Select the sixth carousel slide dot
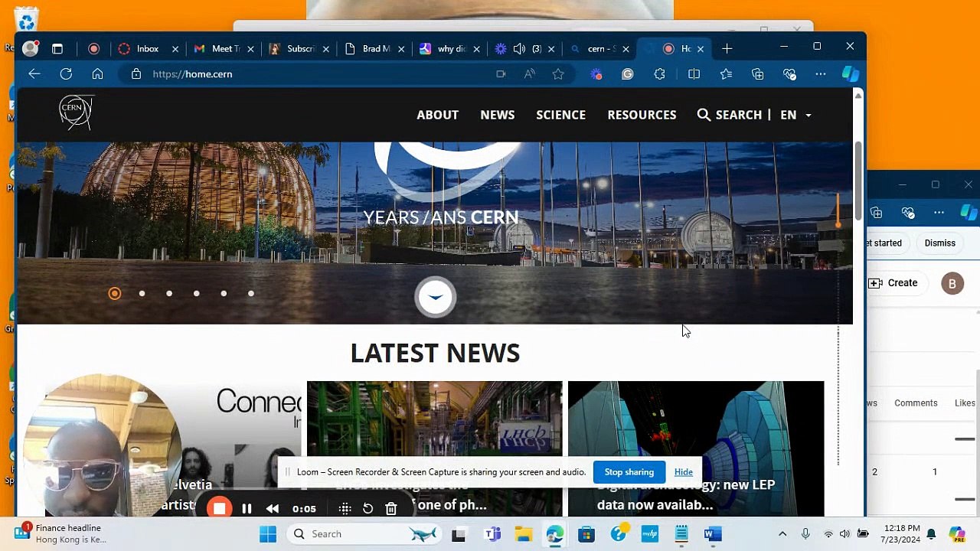Viewport: 980px width, 551px height. tap(251, 293)
